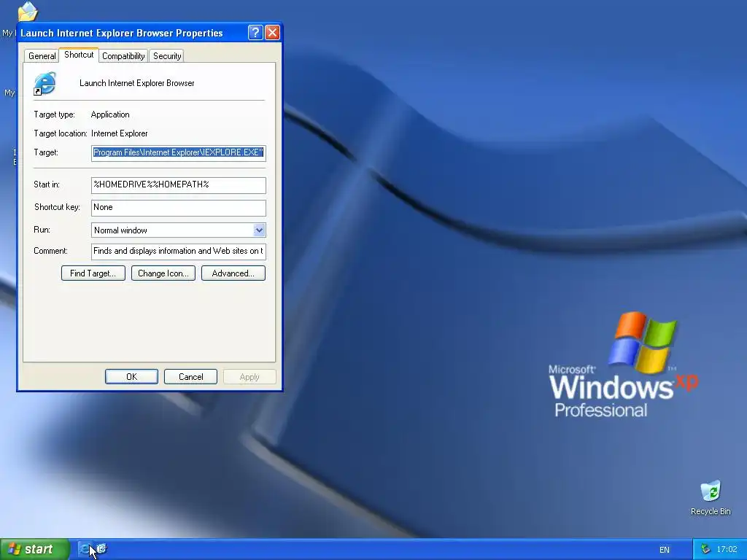Click the Target path input field
The image size is (747, 560).
pos(178,153)
